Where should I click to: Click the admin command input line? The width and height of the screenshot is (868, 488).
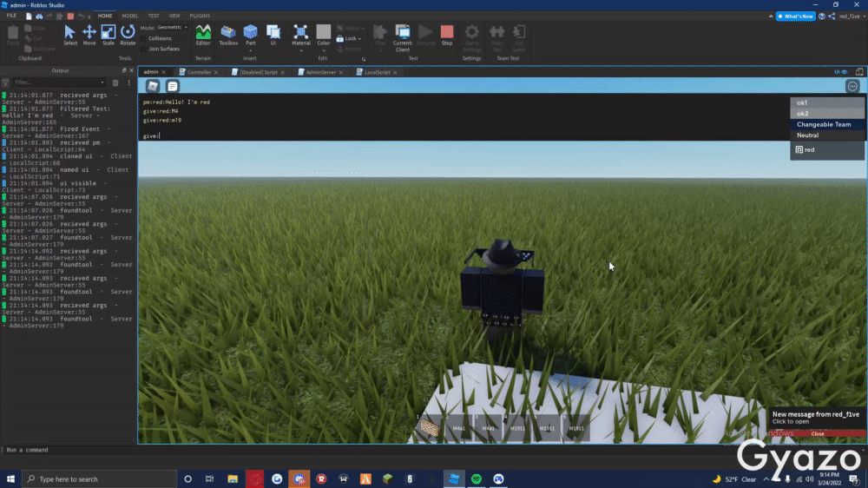coord(464,135)
